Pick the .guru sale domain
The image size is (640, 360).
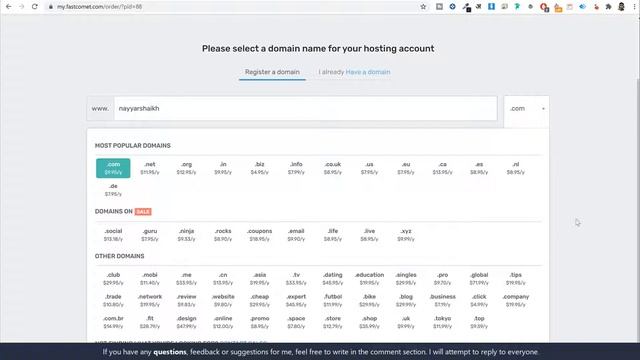tap(150, 235)
